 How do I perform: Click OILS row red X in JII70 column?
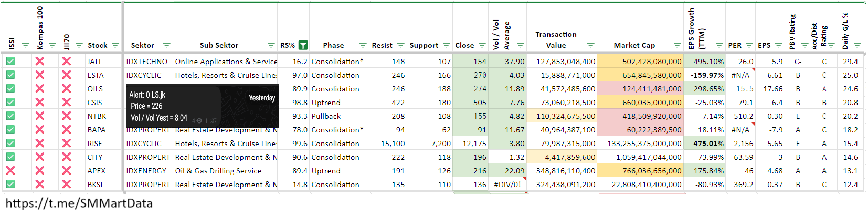tap(66, 89)
